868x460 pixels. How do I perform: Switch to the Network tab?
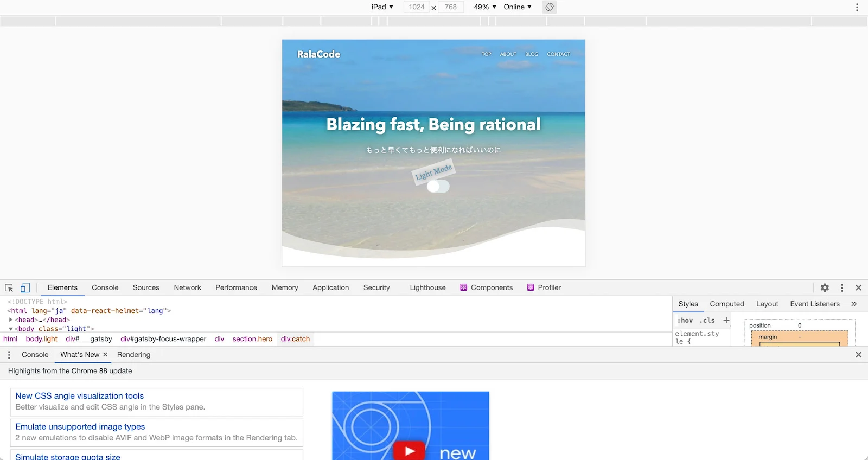pos(187,288)
